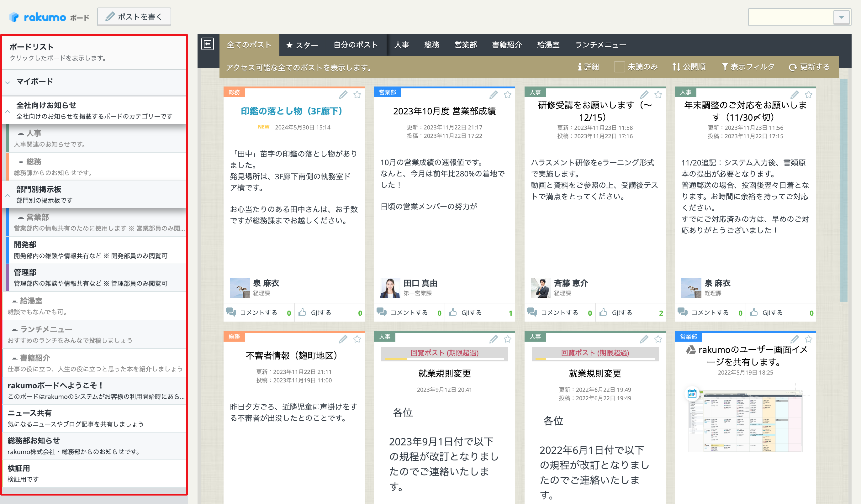The height and width of the screenshot is (504, 861).
Task: Click the top-right input field
Action: pos(791,17)
